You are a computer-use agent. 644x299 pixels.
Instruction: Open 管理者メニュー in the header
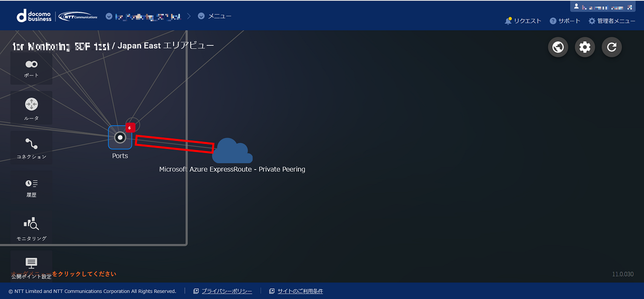[612, 21]
